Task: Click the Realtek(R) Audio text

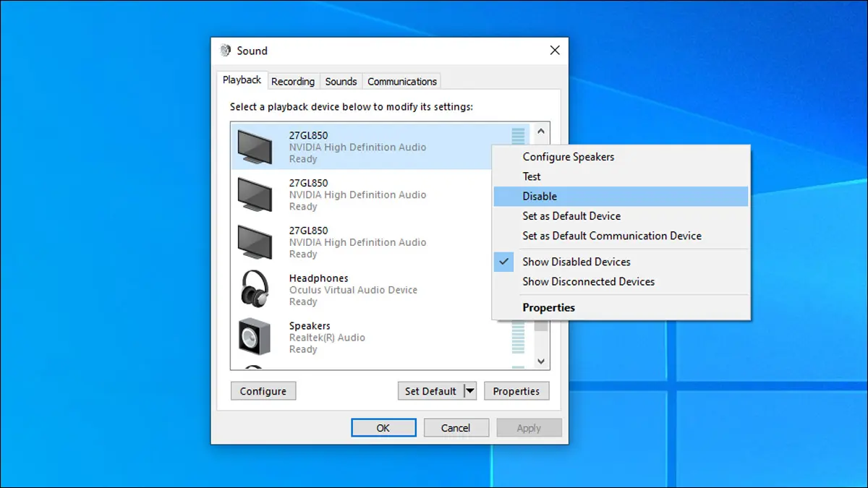Action: [x=327, y=338]
